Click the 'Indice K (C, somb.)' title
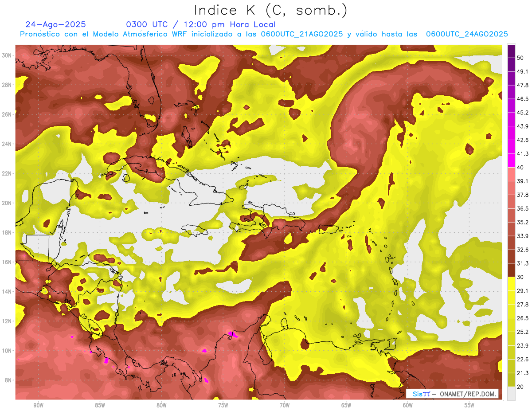 [270, 10]
